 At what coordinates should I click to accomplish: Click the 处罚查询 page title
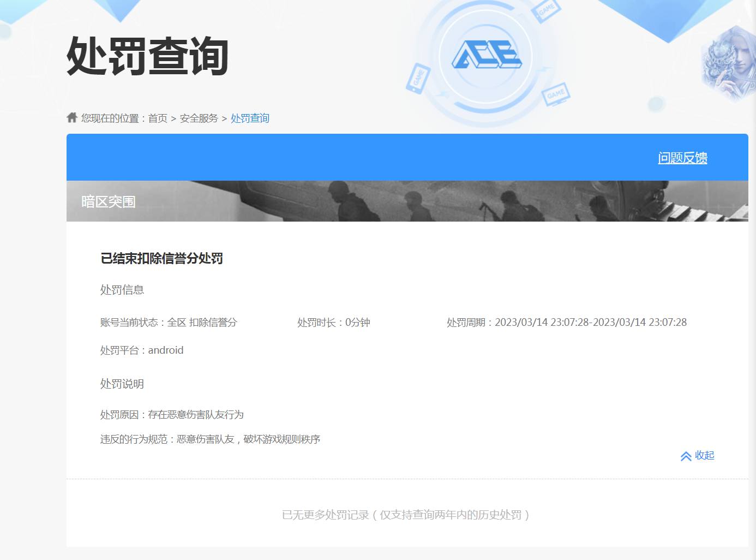click(147, 56)
